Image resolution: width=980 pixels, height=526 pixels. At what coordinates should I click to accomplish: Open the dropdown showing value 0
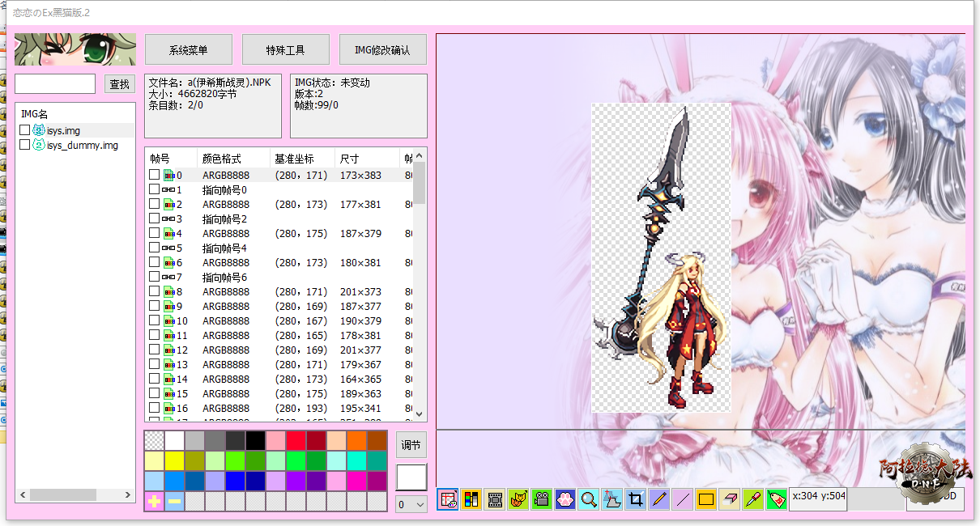(411, 504)
